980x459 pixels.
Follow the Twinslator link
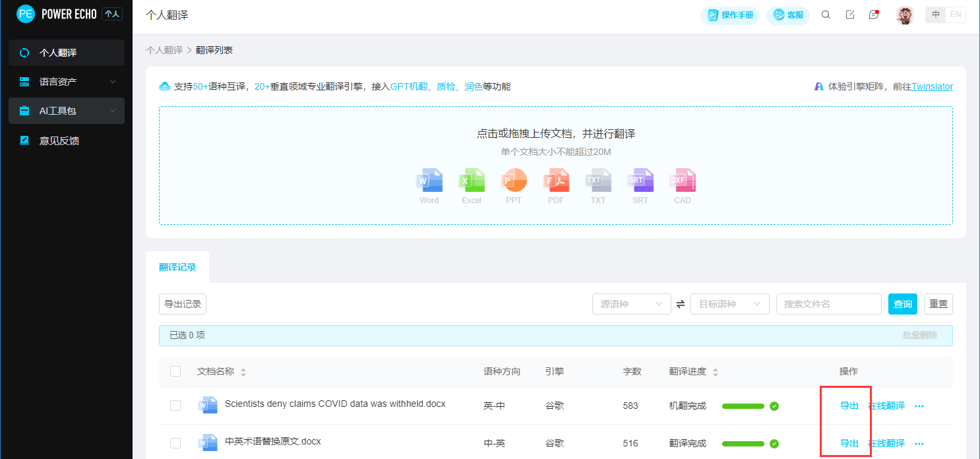point(932,86)
